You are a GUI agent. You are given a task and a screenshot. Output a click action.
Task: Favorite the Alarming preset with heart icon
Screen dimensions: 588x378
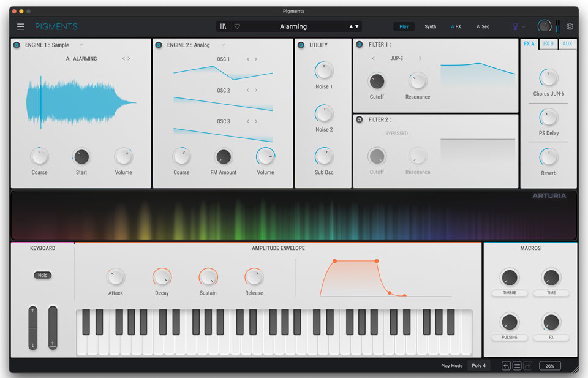[237, 26]
